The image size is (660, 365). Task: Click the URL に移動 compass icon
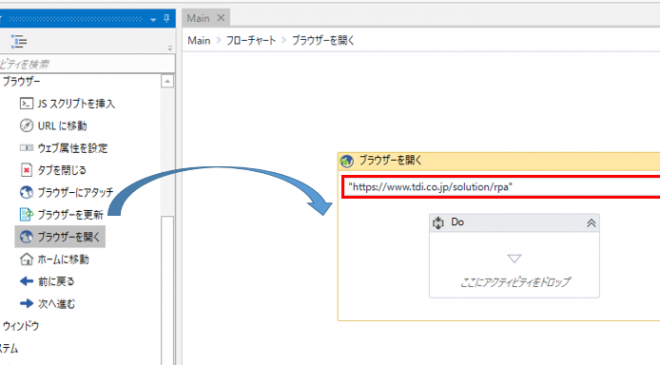(27, 125)
